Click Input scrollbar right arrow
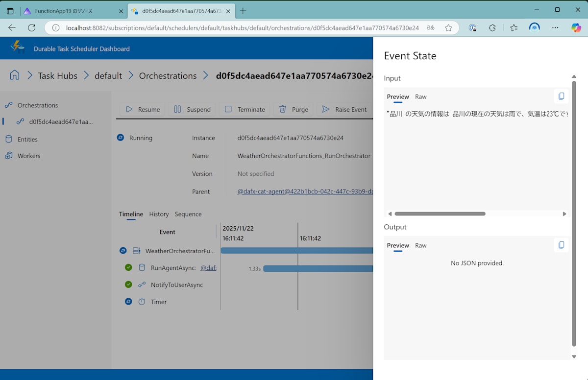588x380 pixels. click(x=564, y=214)
